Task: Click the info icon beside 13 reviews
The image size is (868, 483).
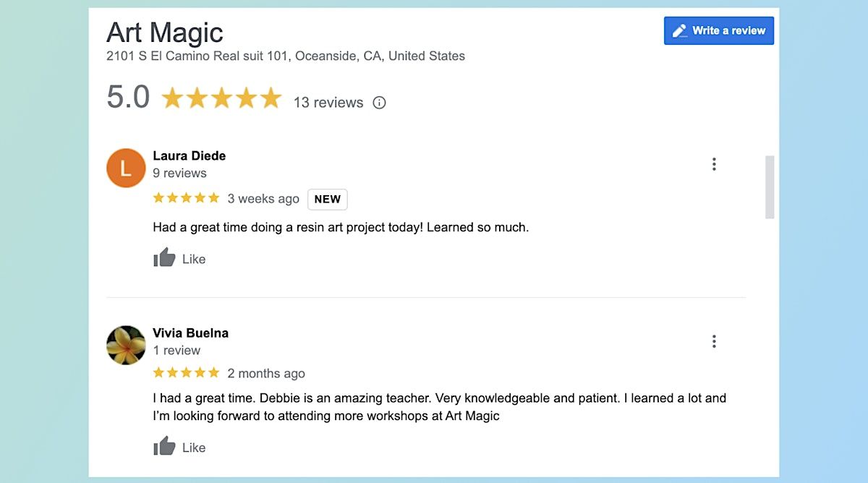Action: point(379,103)
